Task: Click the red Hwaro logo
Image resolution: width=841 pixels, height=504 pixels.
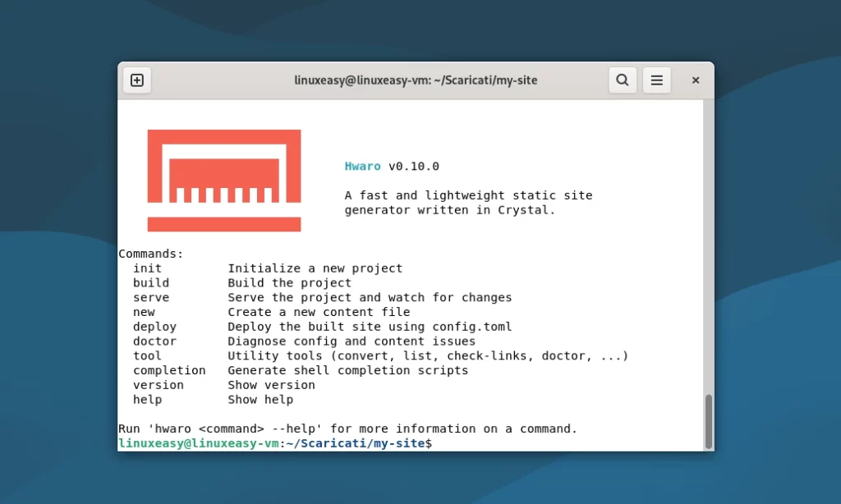Action: click(224, 181)
